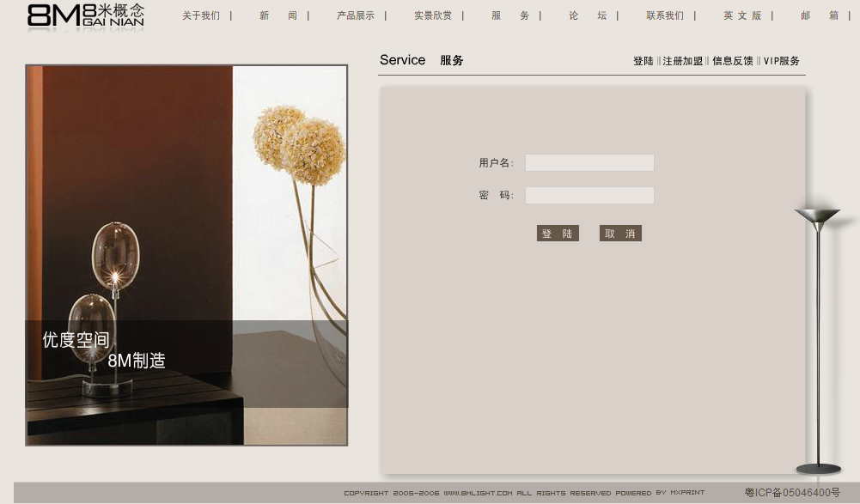Viewport: 860px width, 504px height.
Task: Select the 信息反馈 link
Action: tap(732, 61)
